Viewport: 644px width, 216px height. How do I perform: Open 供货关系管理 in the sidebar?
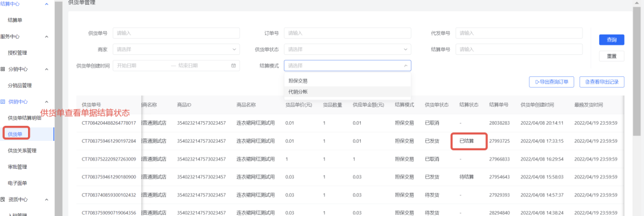22,150
